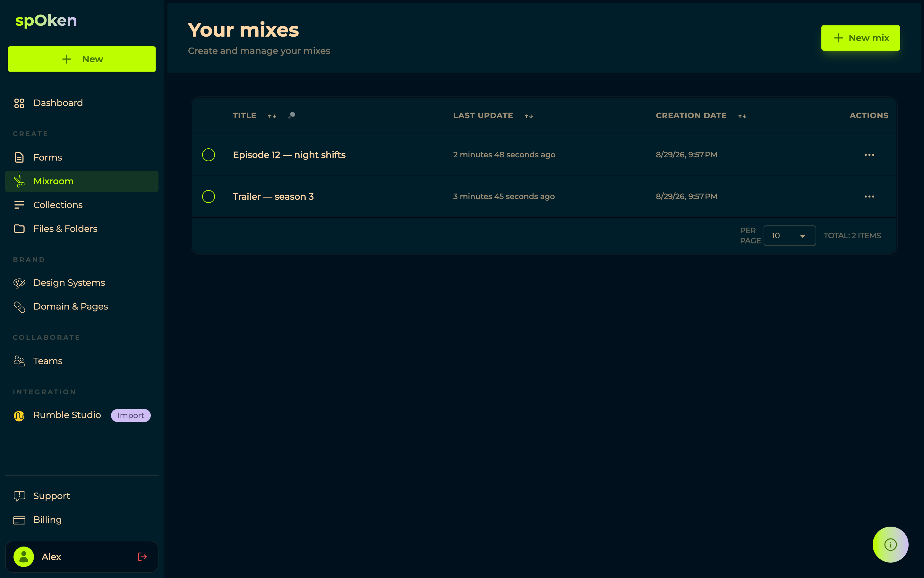
Task: Select the Trailer — season 3 radio circle
Action: (x=209, y=197)
